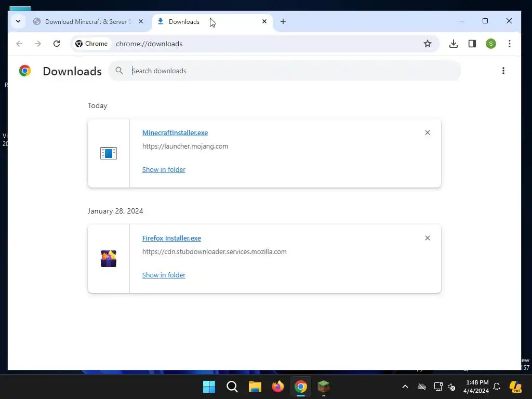Click the Chrome taskbar icon

coord(301,387)
